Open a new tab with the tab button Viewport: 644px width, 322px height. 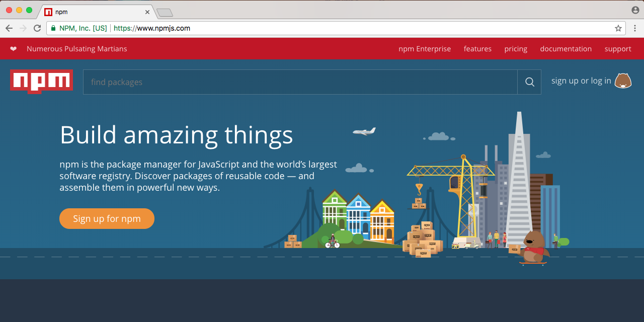165,12
